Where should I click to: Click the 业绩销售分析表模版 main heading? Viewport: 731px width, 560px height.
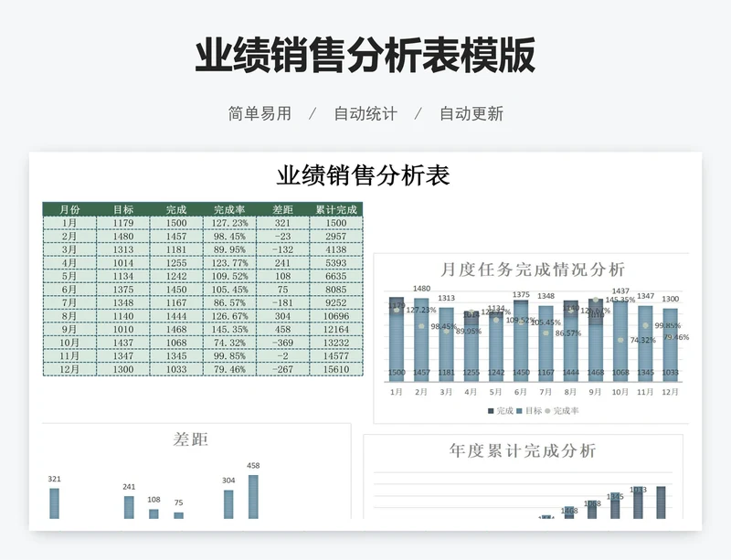[x=365, y=56]
